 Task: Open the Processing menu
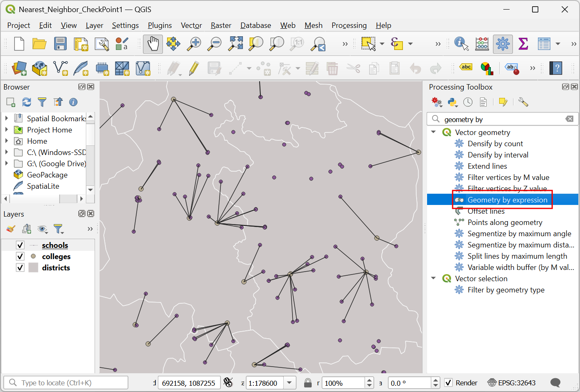[x=349, y=25]
